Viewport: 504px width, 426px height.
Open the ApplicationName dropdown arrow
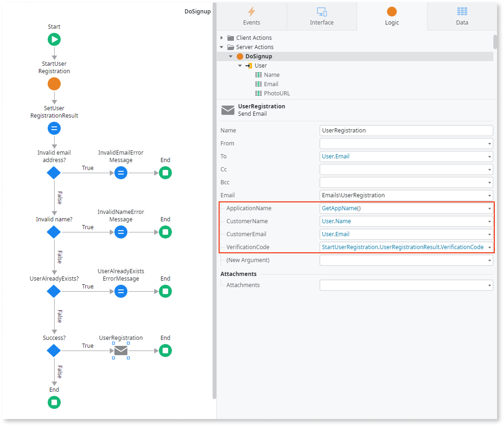click(490, 208)
